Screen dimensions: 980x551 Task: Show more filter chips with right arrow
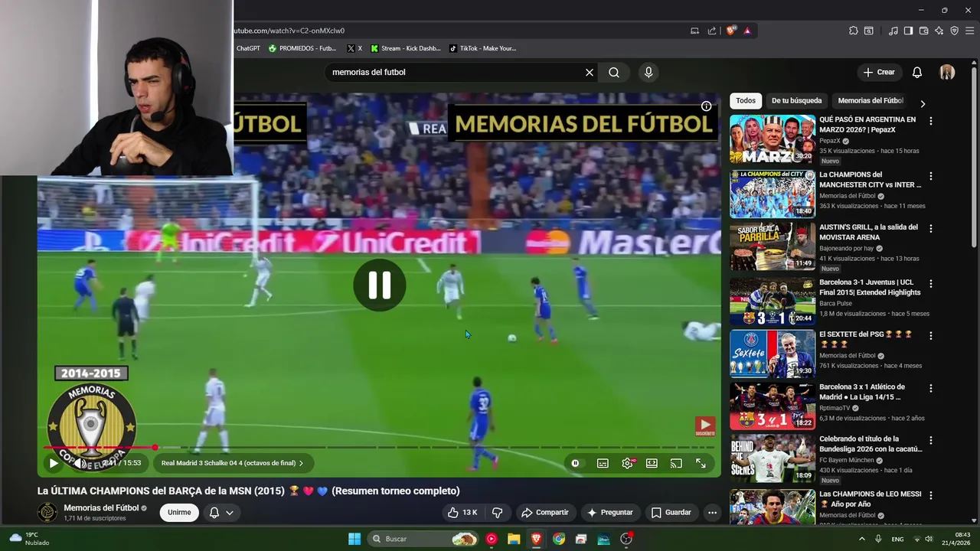923,103
